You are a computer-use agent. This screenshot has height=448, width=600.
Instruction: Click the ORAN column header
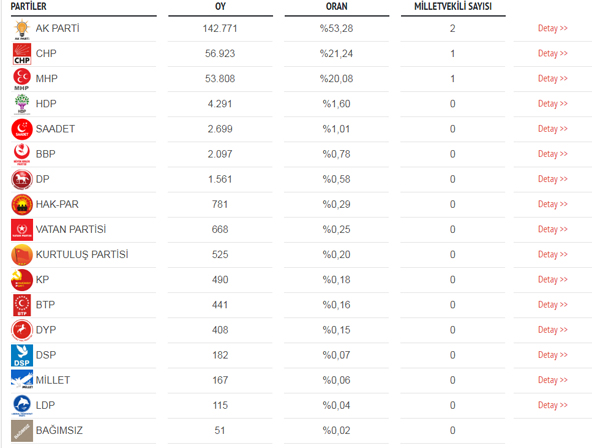click(337, 7)
